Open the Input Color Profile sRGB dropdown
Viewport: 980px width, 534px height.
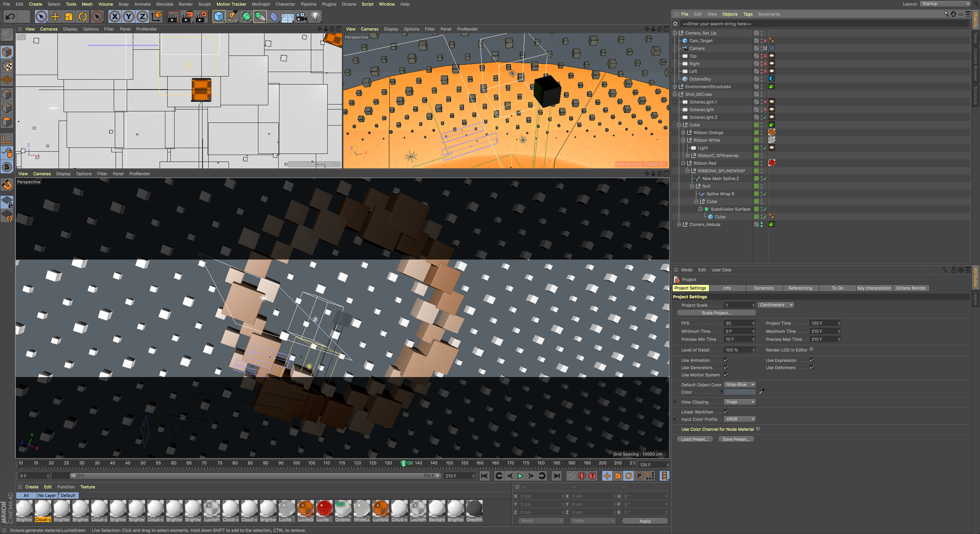(740, 419)
